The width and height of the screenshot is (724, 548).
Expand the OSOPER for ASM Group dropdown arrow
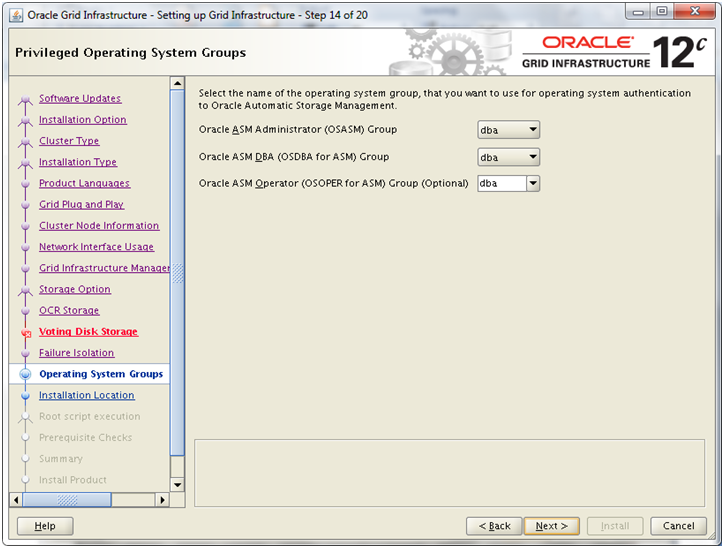pos(533,183)
